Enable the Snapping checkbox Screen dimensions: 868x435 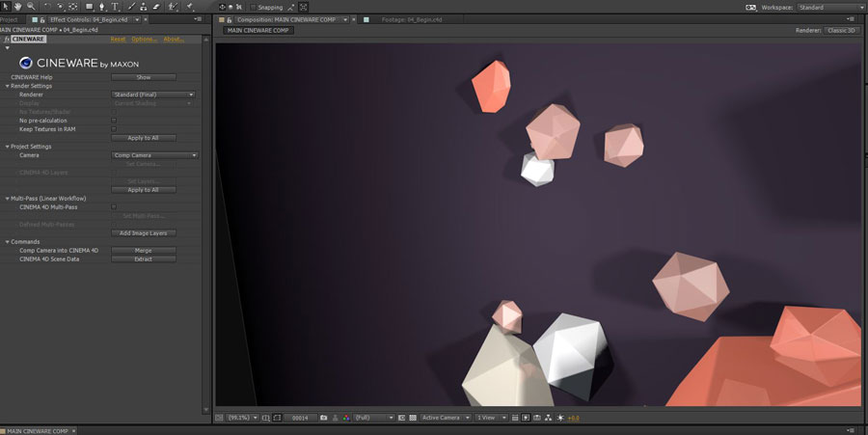coord(253,7)
